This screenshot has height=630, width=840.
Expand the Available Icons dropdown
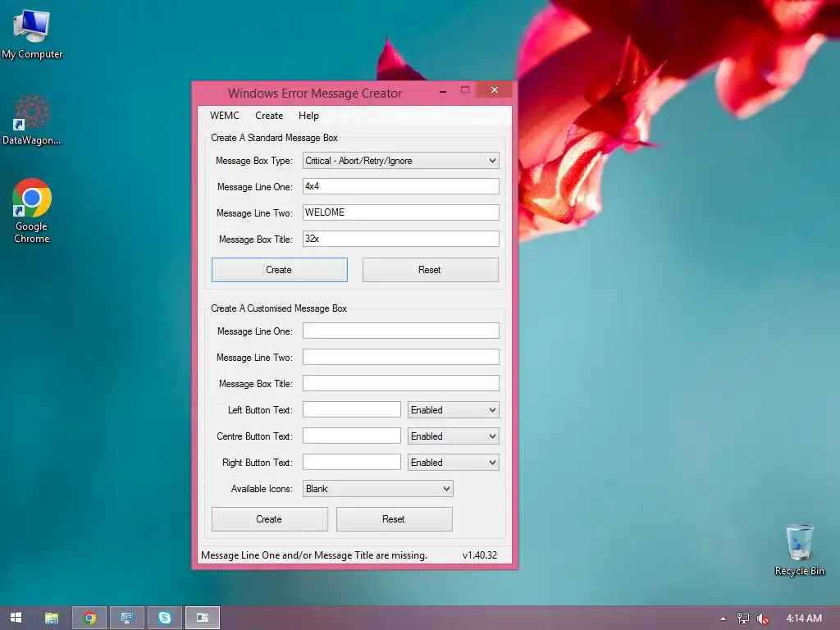377,489
